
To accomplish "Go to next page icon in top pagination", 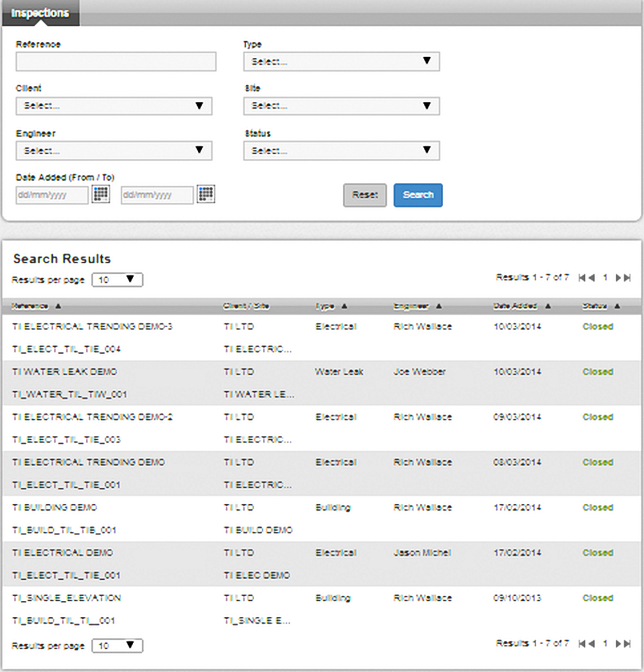I will click(618, 278).
